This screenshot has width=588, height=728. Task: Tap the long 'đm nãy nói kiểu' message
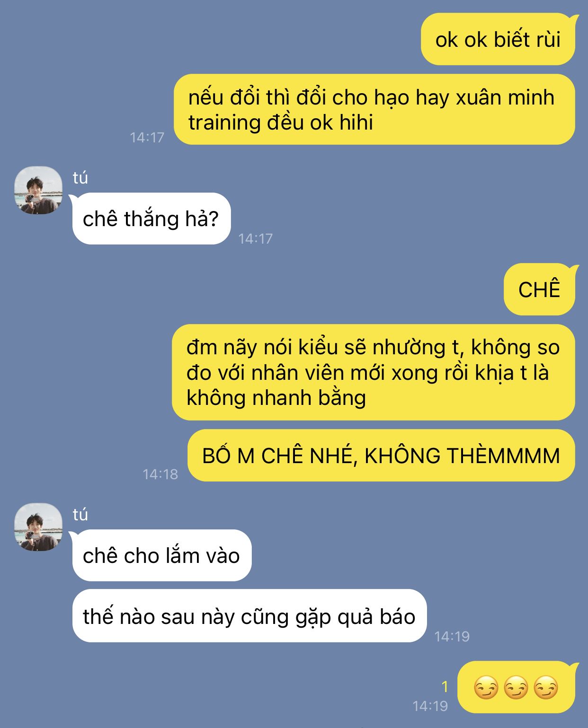pyautogui.click(x=373, y=372)
